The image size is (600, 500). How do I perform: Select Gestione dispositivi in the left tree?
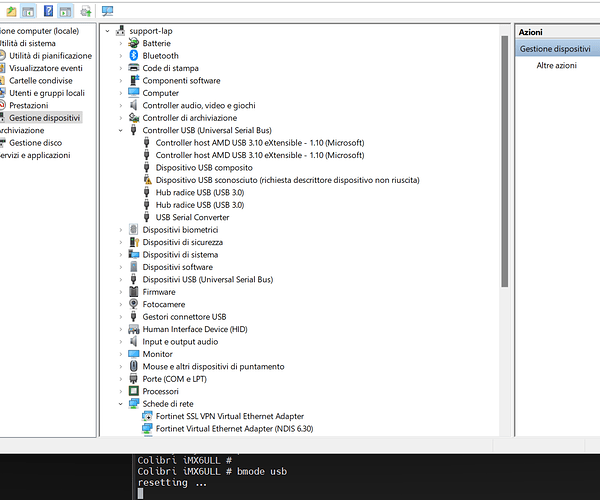coord(44,118)
